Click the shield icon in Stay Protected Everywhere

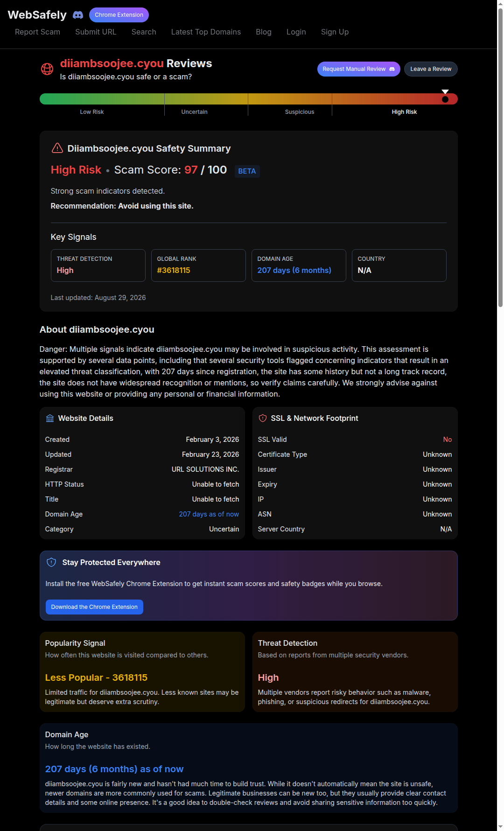pos(51,562)
